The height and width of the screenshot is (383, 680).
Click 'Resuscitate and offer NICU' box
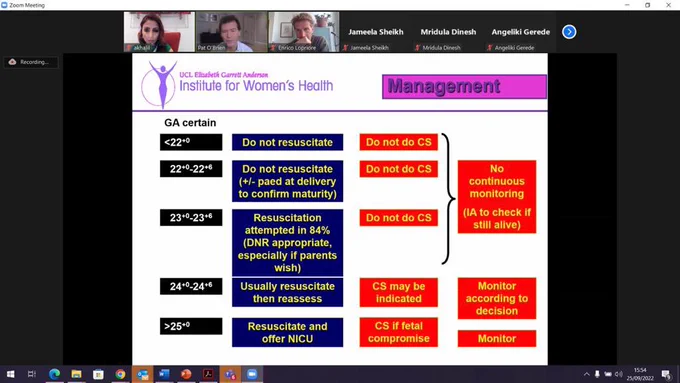pyautogui.click(x=288, y=332)
